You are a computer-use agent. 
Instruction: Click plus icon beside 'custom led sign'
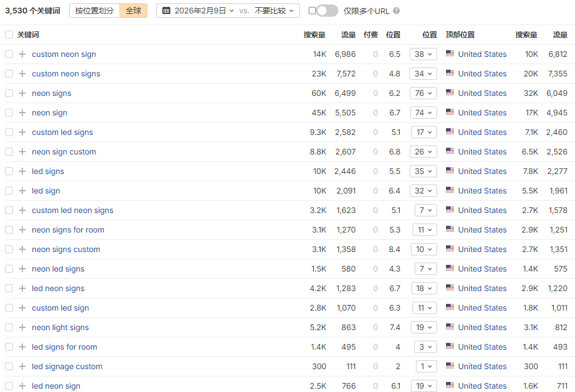pyautogui.click(x=22, y=308)
